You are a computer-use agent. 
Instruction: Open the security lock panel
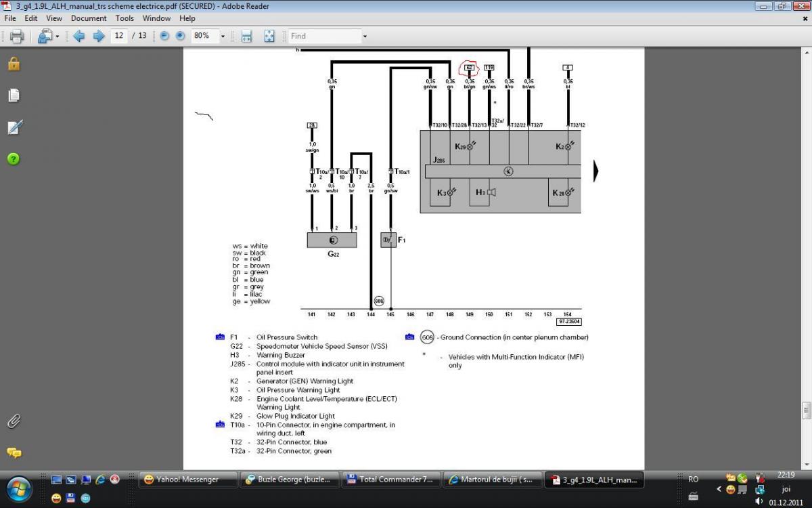[x=14, y=64]
